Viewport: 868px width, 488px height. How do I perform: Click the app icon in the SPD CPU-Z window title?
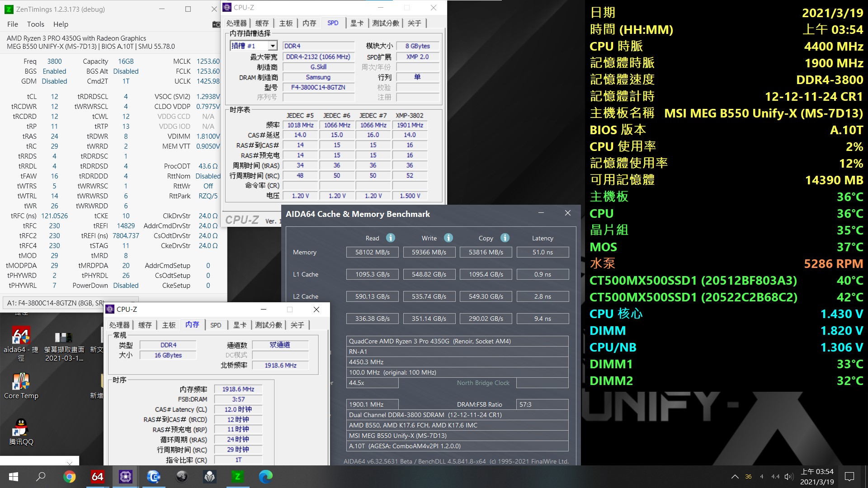click(227, 7)
